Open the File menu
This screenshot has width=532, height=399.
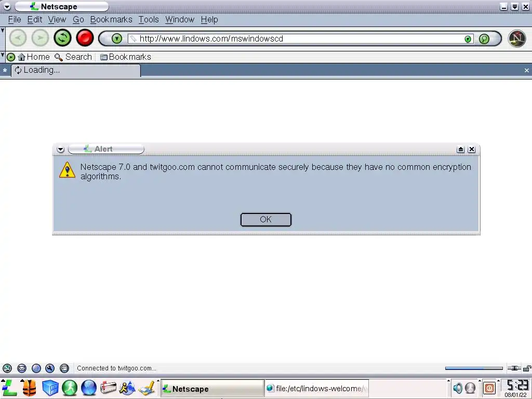click(x=15, y=20)
